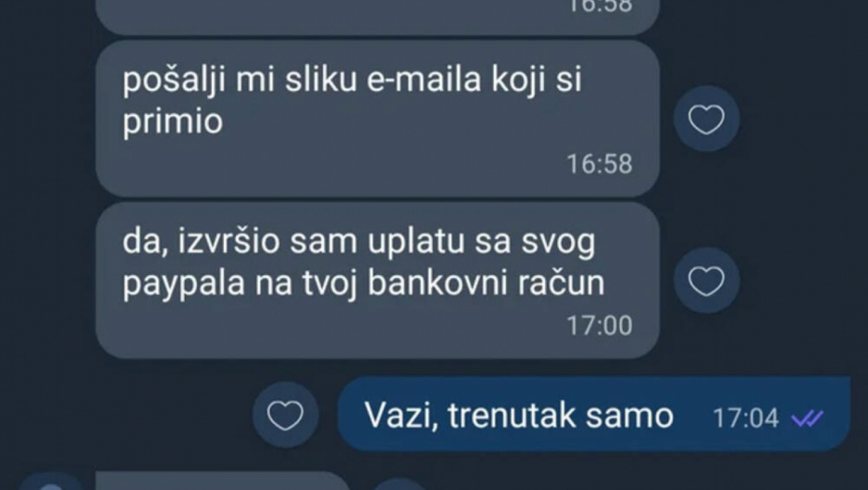The height and width of the screenshot is (490, 868).
Task: Select the "da, izvršio sam uplatu" message bubble
Action: [378, 281]
